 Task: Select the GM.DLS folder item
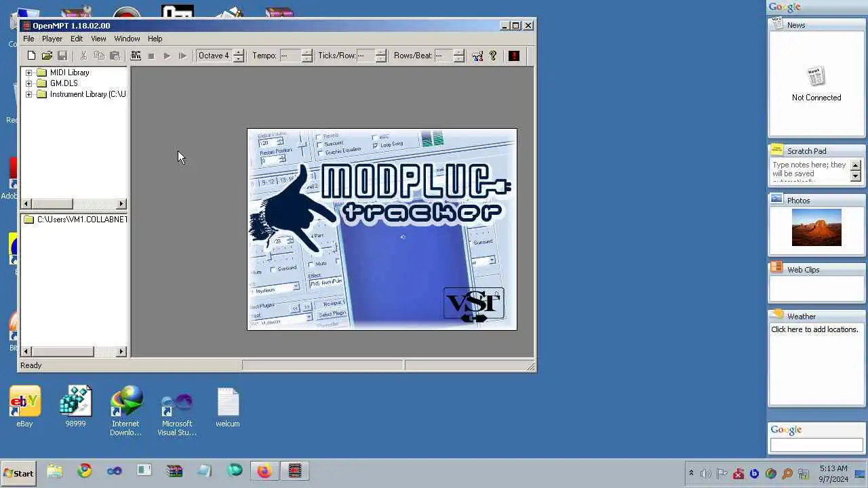point(64,83)
